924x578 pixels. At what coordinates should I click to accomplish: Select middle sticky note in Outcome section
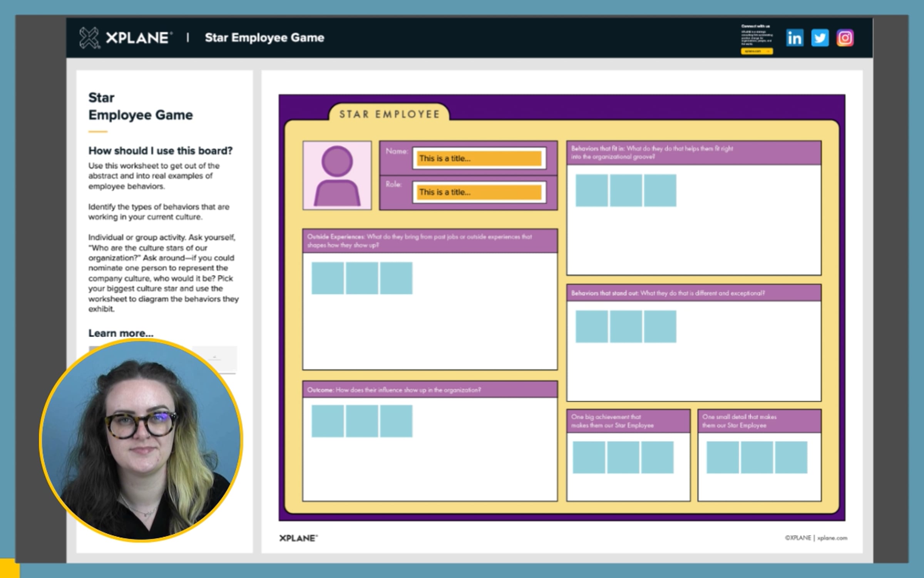point(362,421)
